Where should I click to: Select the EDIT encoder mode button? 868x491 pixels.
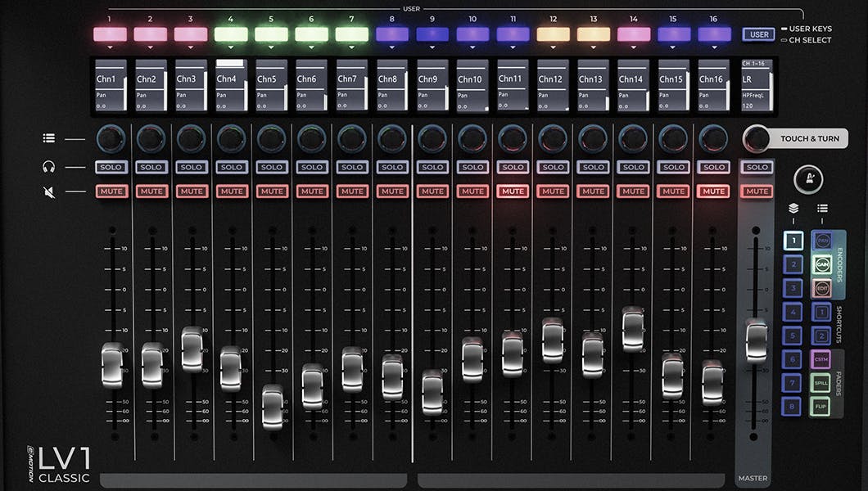pos(821,288)
